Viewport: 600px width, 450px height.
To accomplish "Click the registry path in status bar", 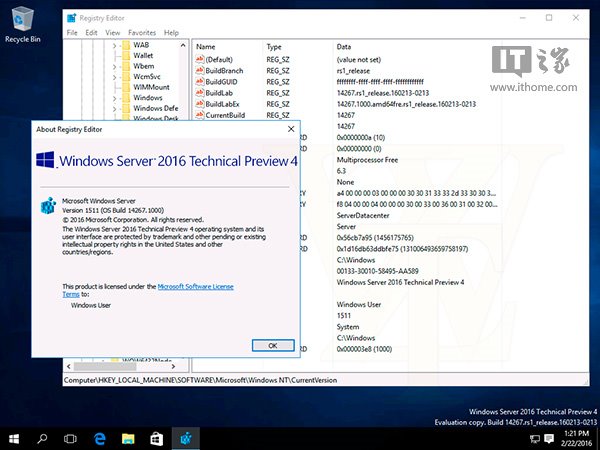I will 200,380.
